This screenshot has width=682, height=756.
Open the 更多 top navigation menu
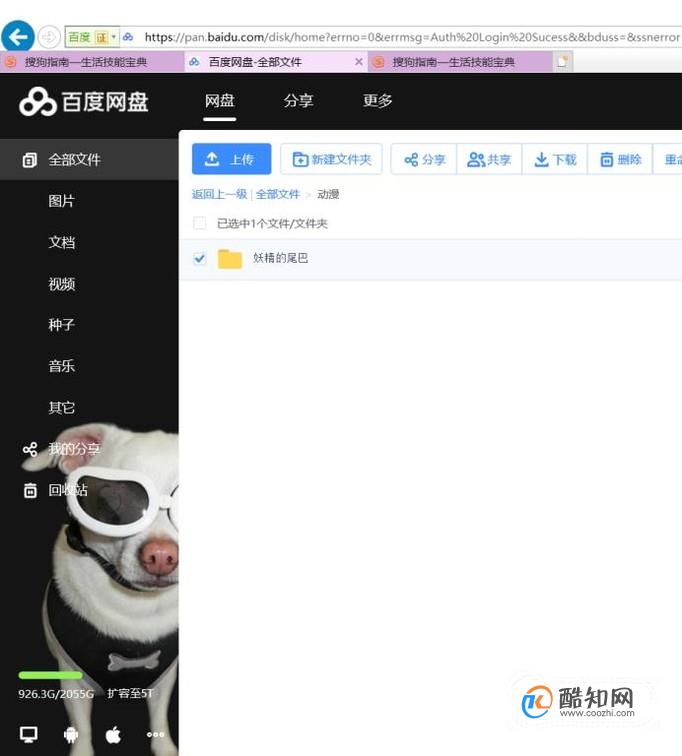pos(377,101)
